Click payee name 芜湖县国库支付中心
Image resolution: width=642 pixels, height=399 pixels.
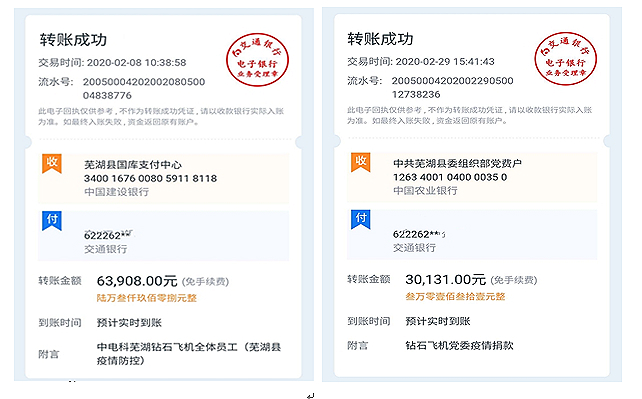pyautogui.click(x=133, y=165)
